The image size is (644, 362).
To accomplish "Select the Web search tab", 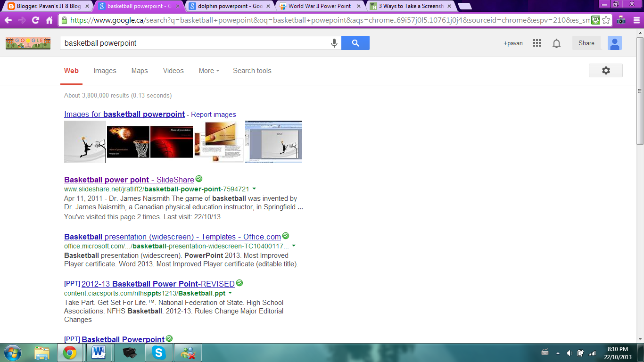I will [x=71, y=71].
